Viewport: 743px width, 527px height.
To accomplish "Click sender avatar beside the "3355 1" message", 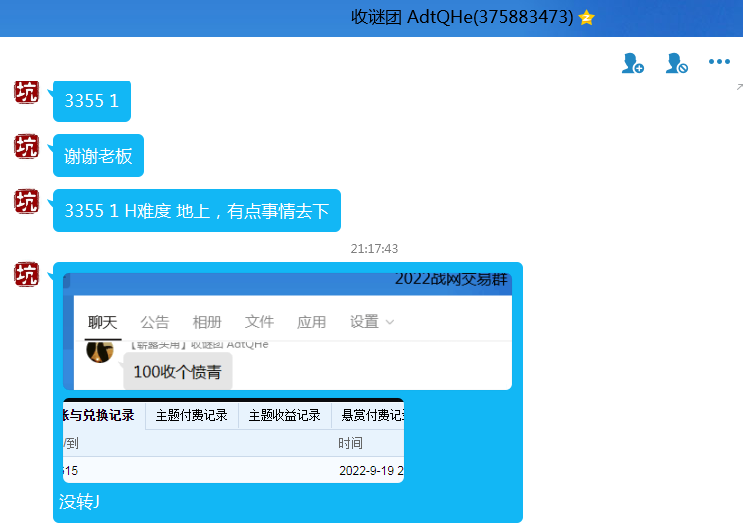I will tap(27, 92).
